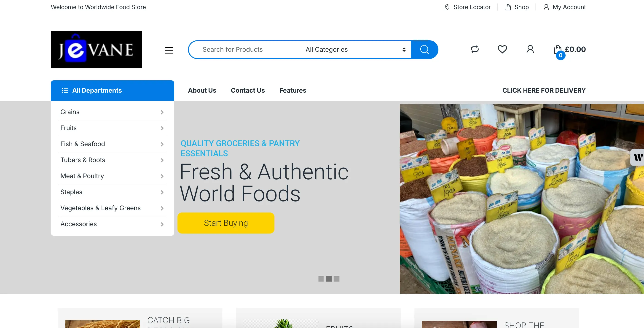Open the shopping cart bag icon
Screen dimensions: 644x328
tap(558, 50)
